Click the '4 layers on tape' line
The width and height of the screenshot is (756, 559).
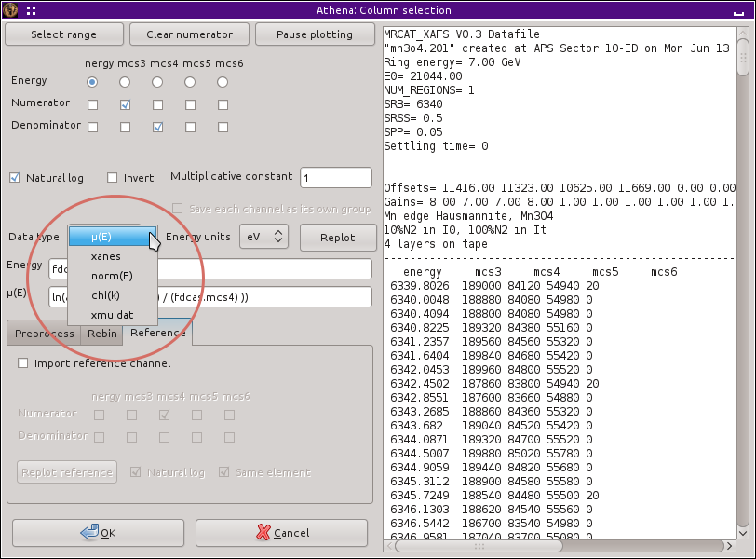pyautogui.click(x=436, y=243)
